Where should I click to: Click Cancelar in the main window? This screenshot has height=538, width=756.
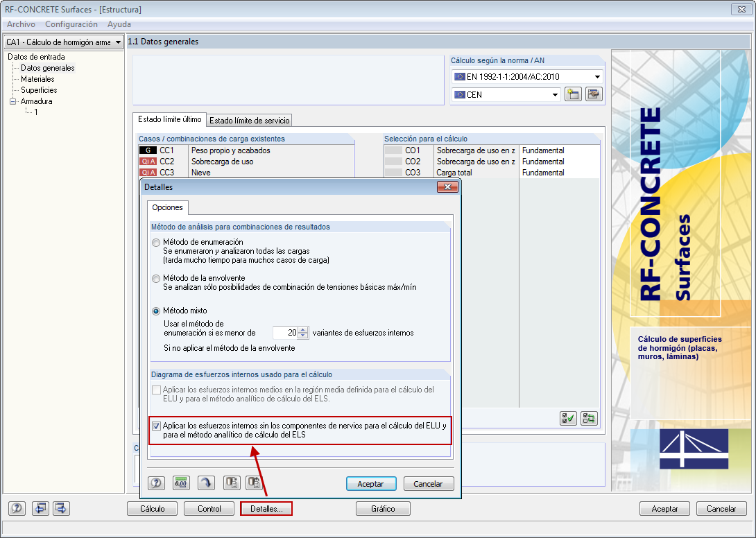(721, 509)
